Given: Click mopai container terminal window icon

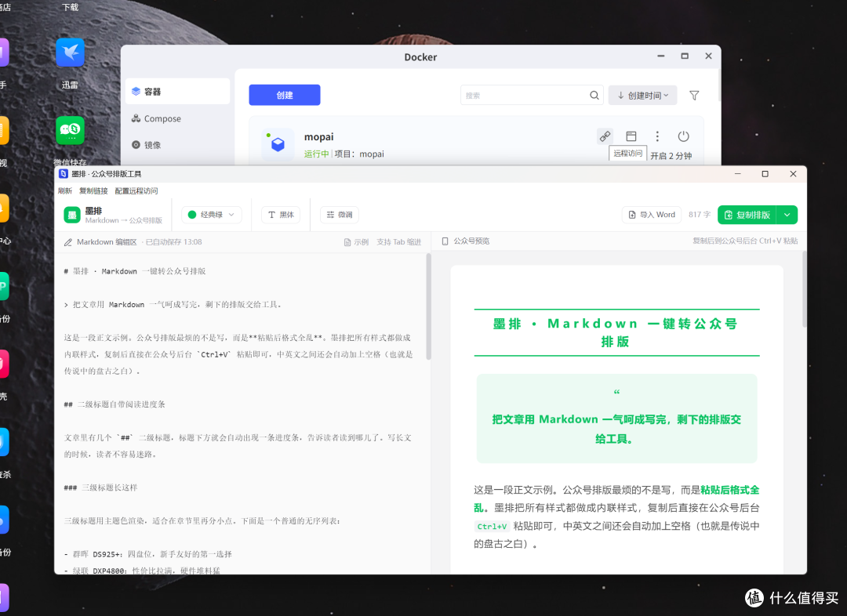Looking at the screenshot, I should 631,136.
